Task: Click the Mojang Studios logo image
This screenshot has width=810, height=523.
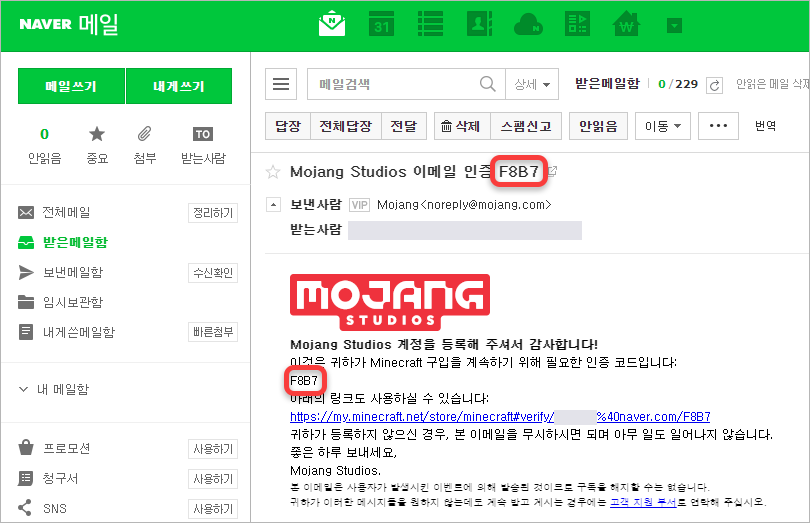Action: click(x=390, y=302)
